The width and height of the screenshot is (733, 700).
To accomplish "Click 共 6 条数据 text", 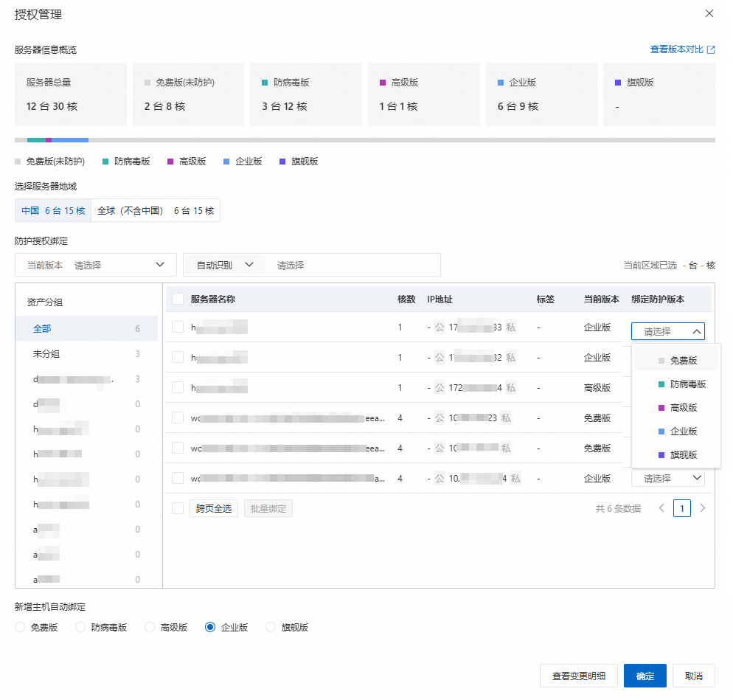I will [x=618, y=508].
